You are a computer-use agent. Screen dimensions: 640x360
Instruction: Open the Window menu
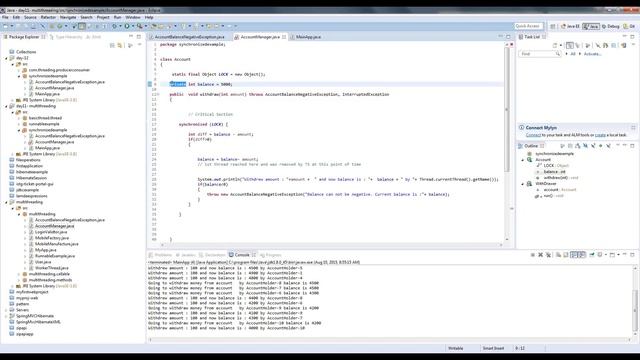pos(133,18)
